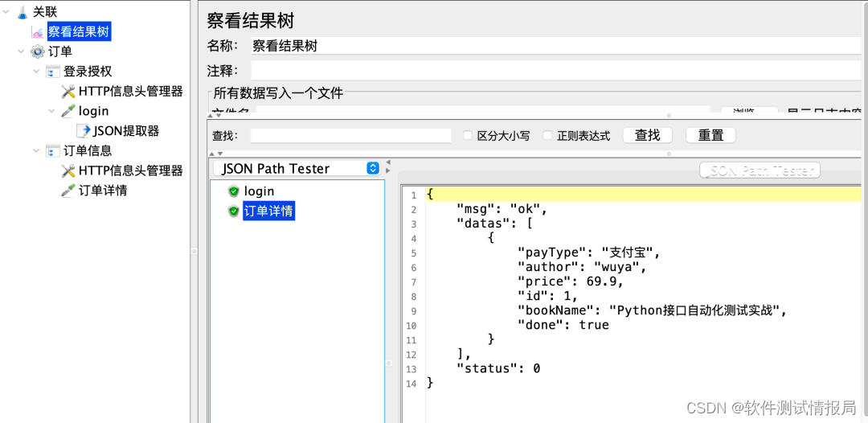Click the wrench icon of first HTTP信息头管理器
Image resolution: width=868 pixels, height=423 pixels.
[x=68, y=92]
